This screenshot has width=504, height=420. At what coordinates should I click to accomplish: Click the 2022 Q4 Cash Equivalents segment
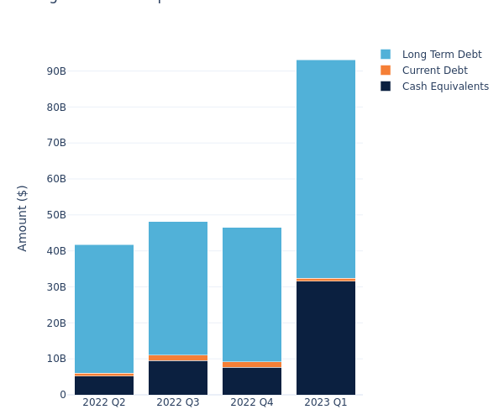pyautogui.click(x=252, y=381)
